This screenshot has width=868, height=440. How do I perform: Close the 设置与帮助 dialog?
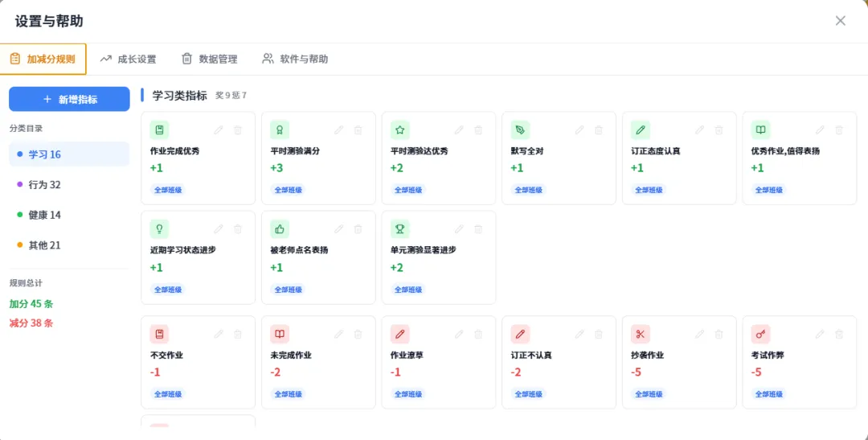[x=841, y=21]
